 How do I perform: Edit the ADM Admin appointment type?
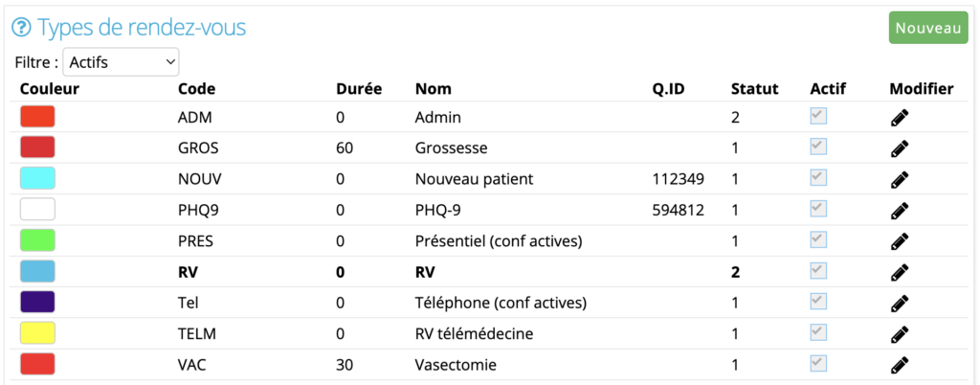[x=900, y=118]
